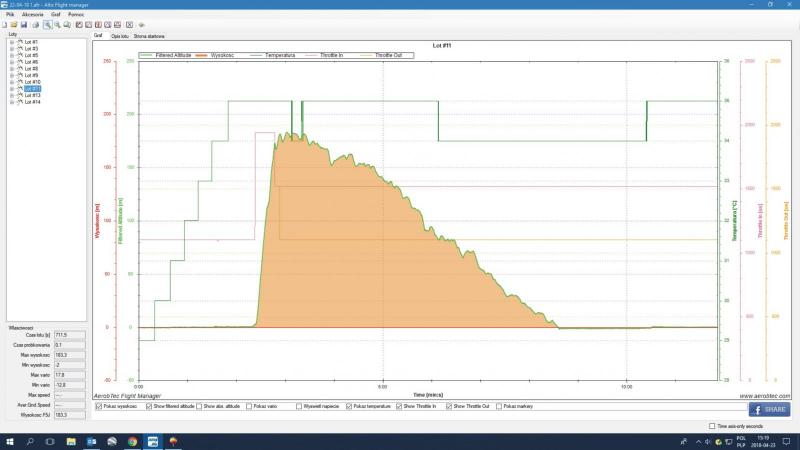This screenshot has height=450, width=800.
Task: Click the Temperatura legend color line
Action: (x=254, y=54)
